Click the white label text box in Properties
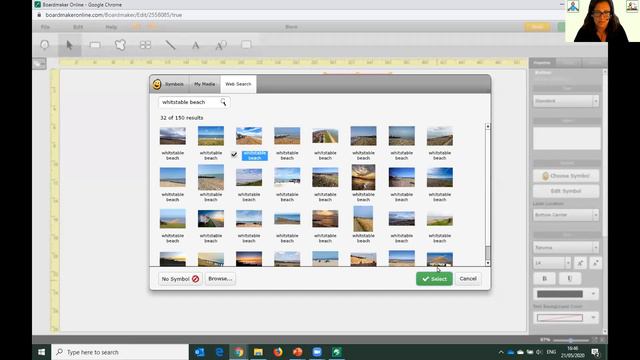The image size is (640, 360). (567, 138)
